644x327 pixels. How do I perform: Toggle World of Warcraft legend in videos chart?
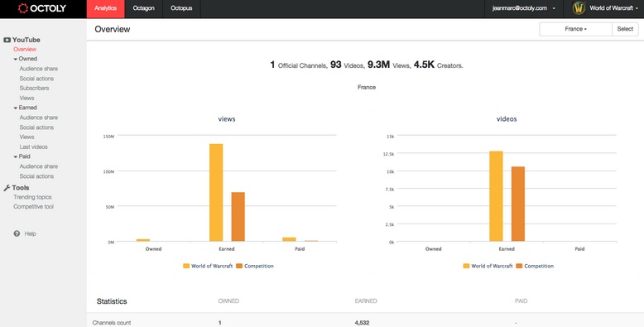coord(488,267)
